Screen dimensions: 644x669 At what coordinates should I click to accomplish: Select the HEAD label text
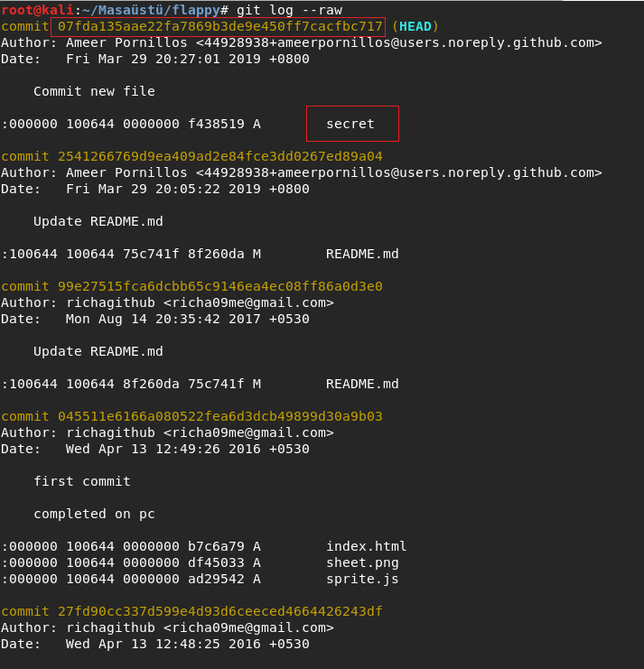point(415,26)
